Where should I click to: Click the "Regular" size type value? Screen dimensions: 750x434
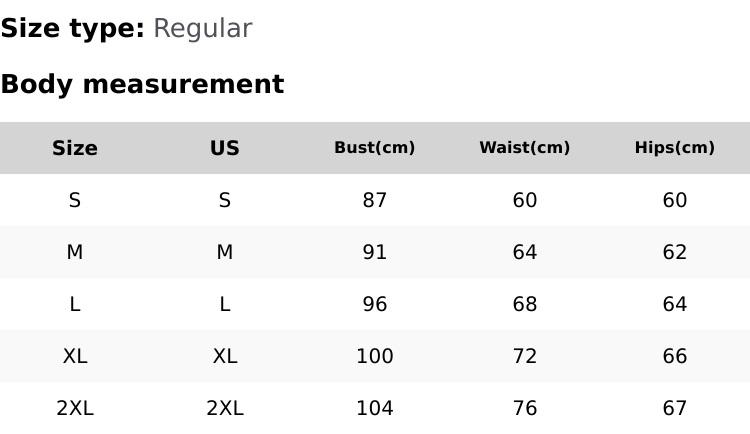click(202, 29)
